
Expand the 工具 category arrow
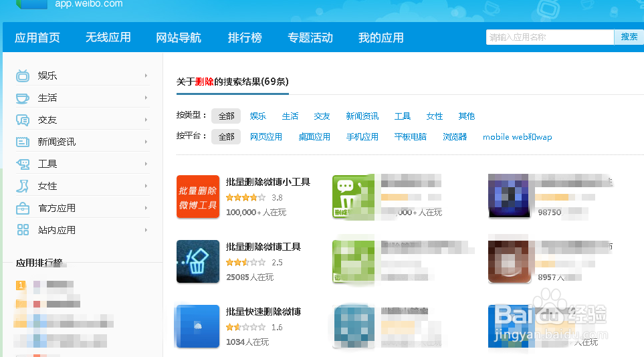coord(146,164)
